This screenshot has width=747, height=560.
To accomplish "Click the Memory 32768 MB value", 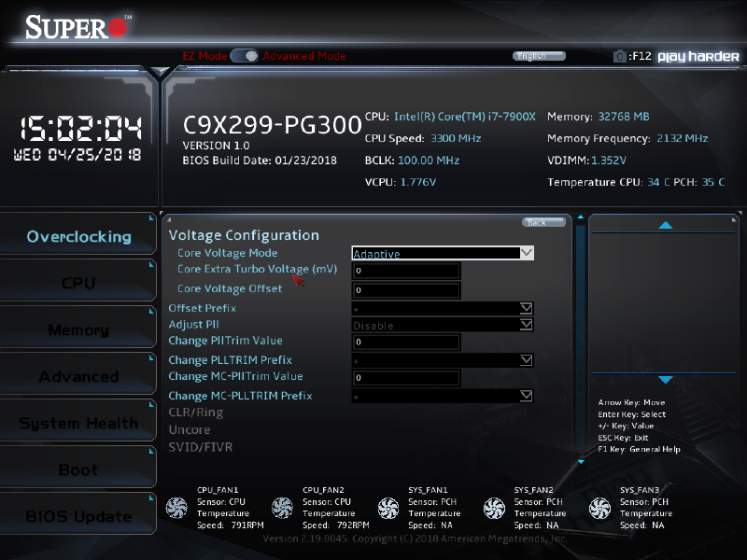I will [624, 117].
